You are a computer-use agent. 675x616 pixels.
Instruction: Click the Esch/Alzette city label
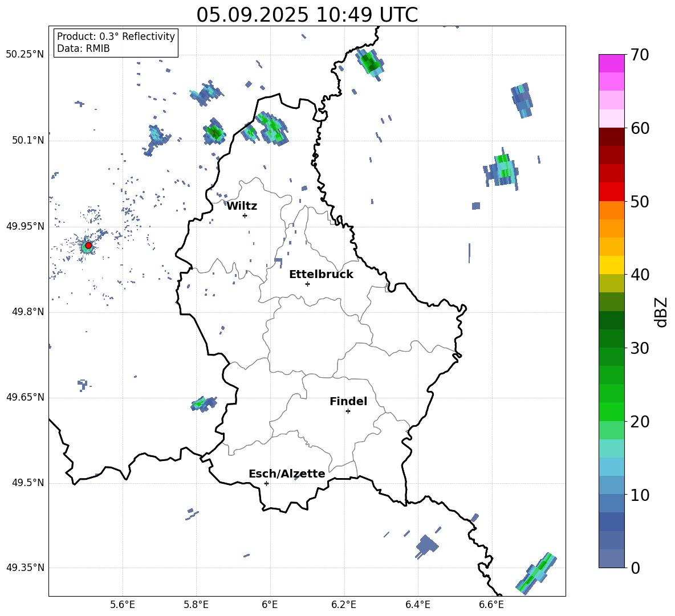click(287, 474)
